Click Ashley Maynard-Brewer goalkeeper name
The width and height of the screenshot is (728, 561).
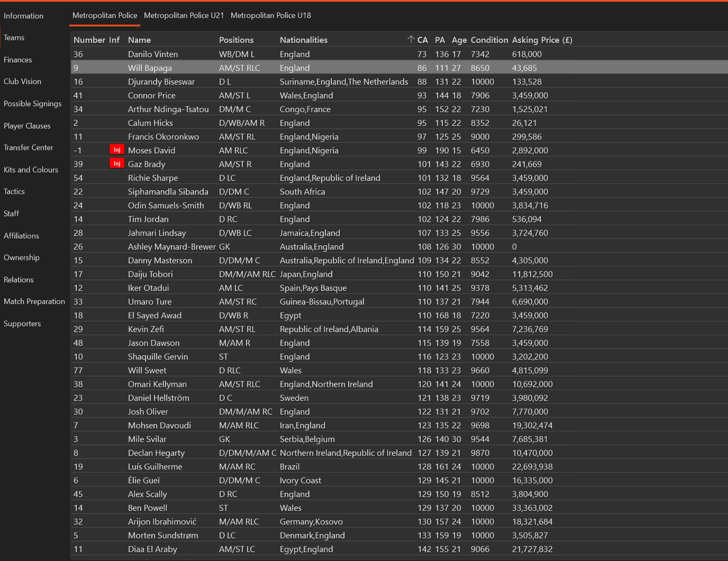[x=172, y=246]
